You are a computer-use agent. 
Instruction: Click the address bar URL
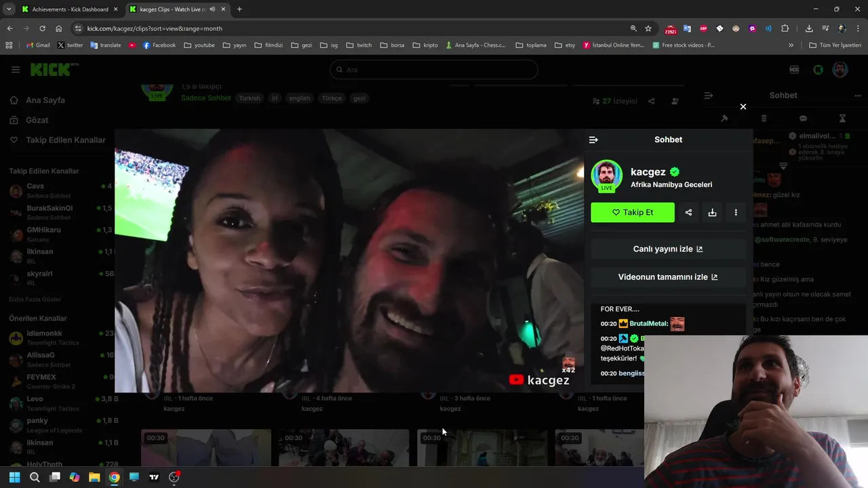(155, 28)
